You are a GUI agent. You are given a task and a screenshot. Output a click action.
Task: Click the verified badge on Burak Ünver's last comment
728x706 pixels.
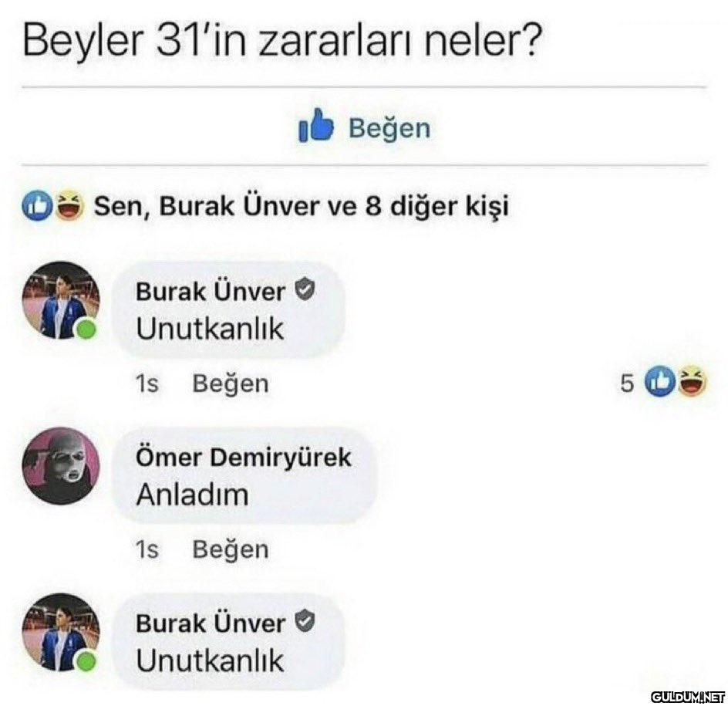click(305, 621)
